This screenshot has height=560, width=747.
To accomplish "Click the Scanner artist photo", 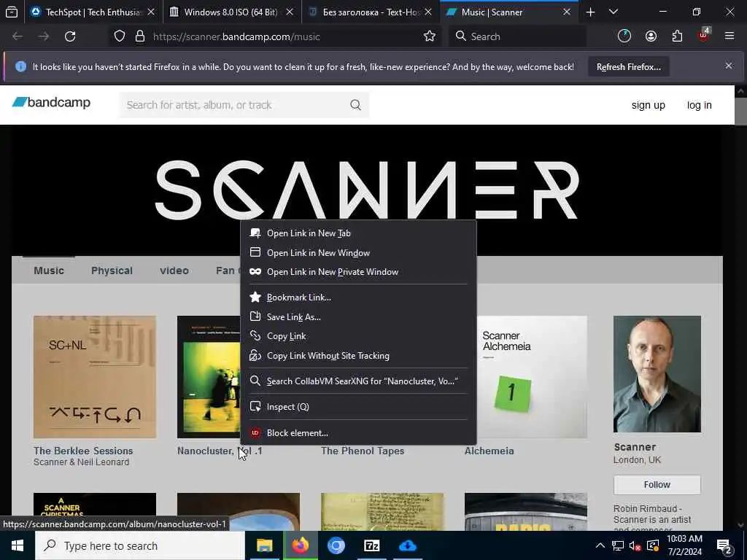I will point(657,374).
